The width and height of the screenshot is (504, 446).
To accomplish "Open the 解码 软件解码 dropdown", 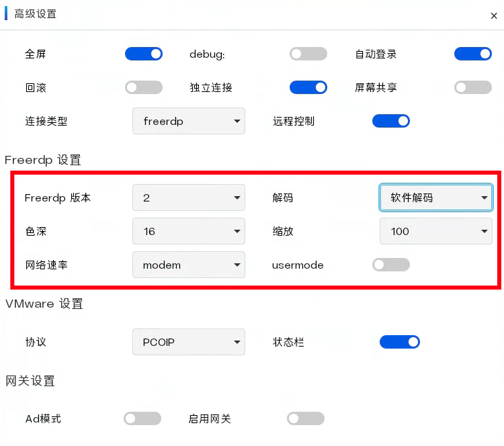I will [x=436, y=197].
